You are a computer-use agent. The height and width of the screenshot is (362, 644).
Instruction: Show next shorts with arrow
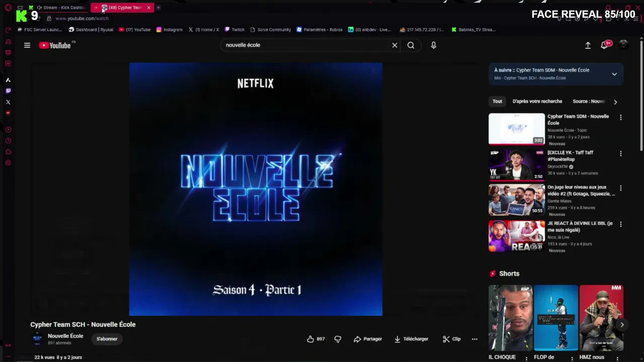pos(622,325)
